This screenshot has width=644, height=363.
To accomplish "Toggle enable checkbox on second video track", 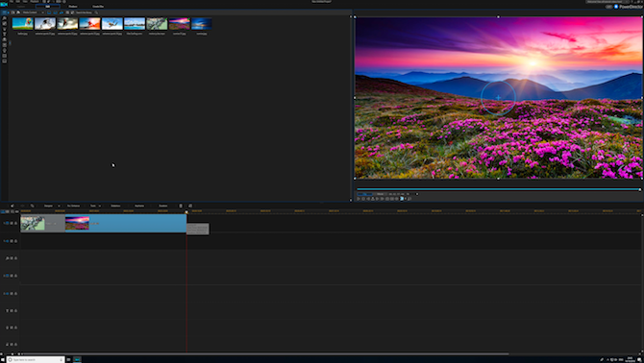I will click(x=12, y=276).
